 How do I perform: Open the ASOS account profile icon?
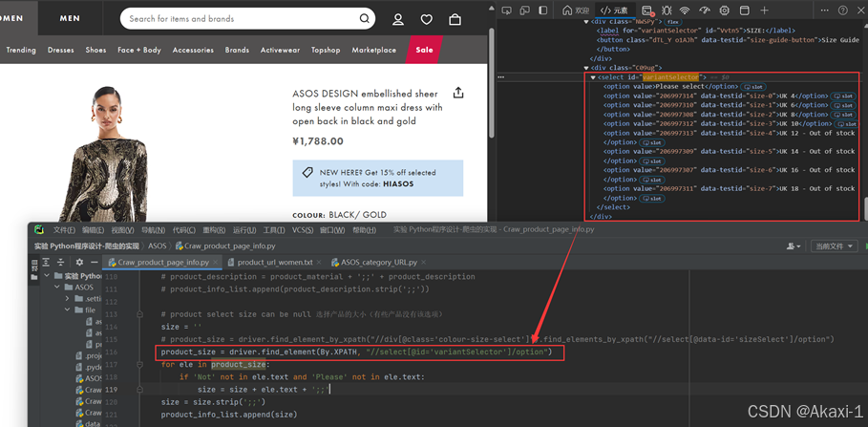398,19
